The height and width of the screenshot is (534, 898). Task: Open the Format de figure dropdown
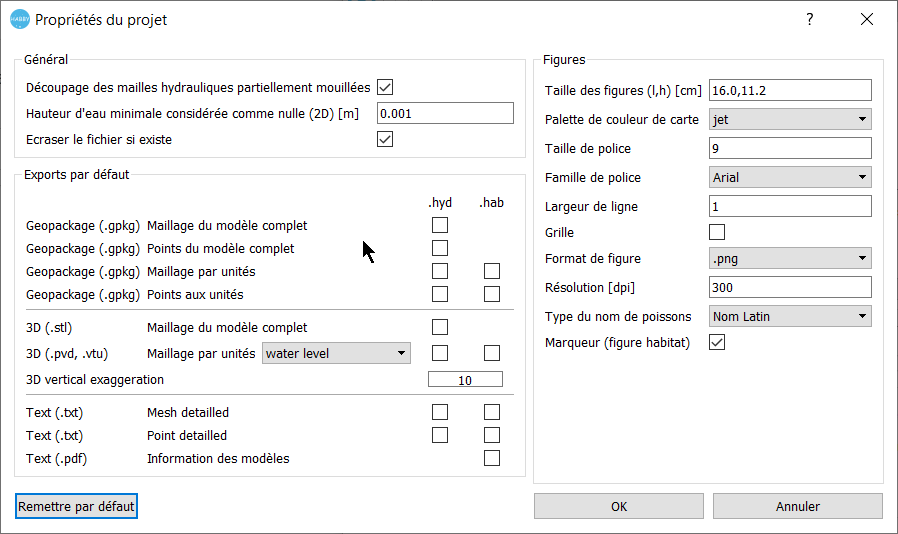pos(790,259)
